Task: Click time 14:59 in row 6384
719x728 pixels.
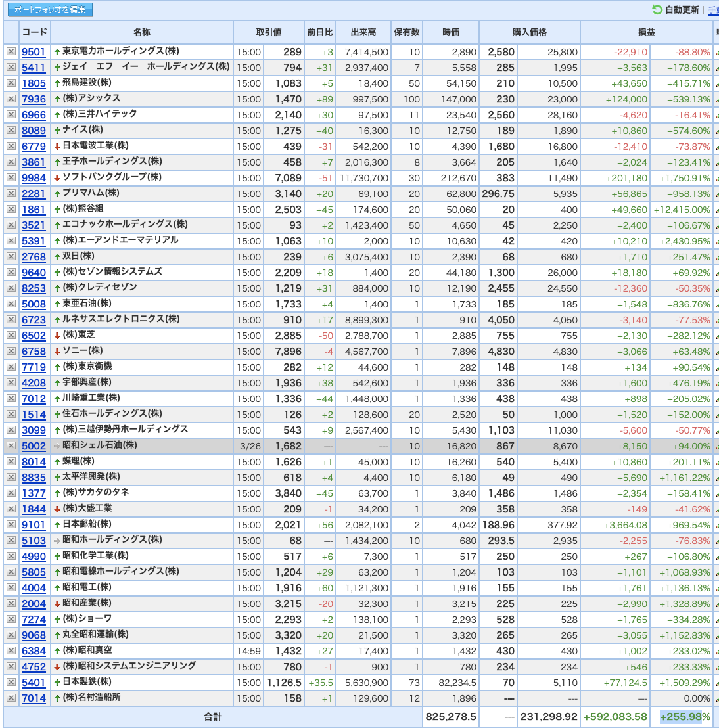Action: coord(249,651)
